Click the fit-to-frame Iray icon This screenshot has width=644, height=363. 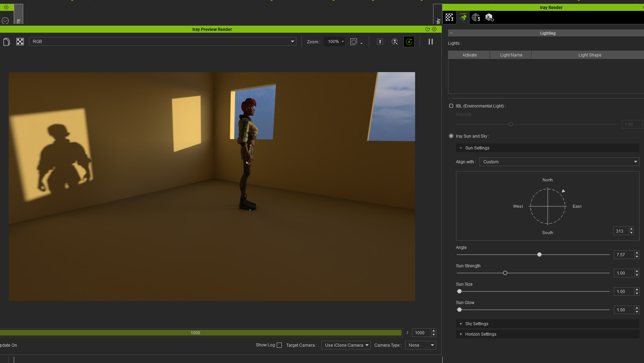point(380,42)
